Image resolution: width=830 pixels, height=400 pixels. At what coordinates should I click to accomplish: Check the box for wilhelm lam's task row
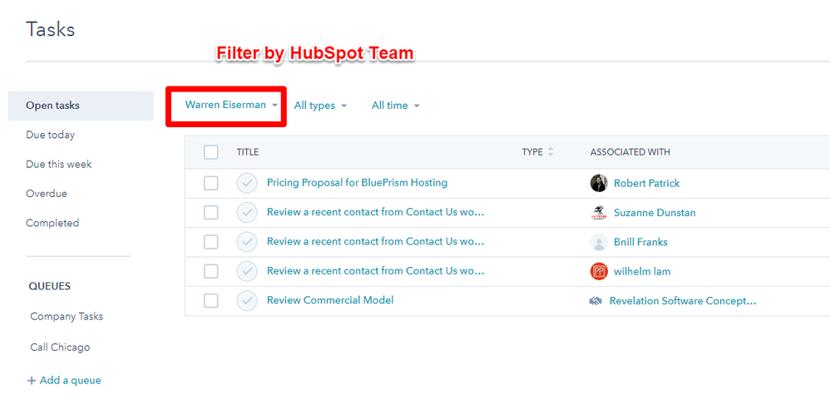(x=211, y=271)
